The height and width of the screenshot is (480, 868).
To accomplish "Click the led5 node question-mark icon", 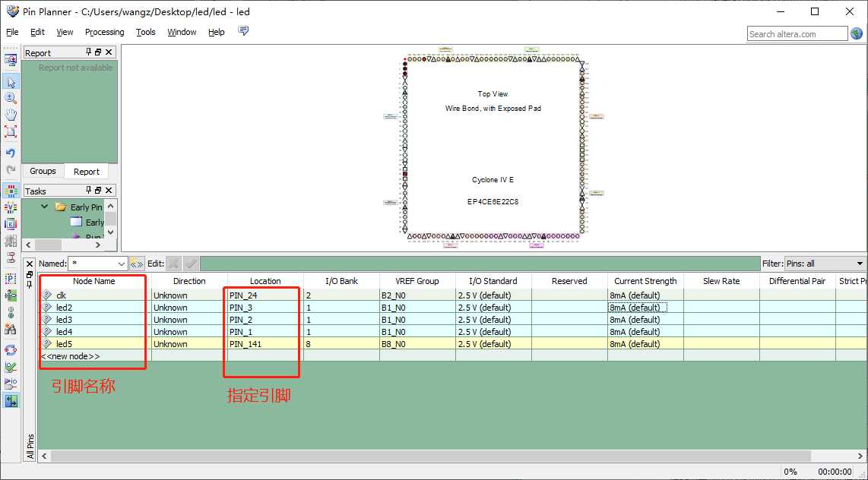I will tap(48, 343).
